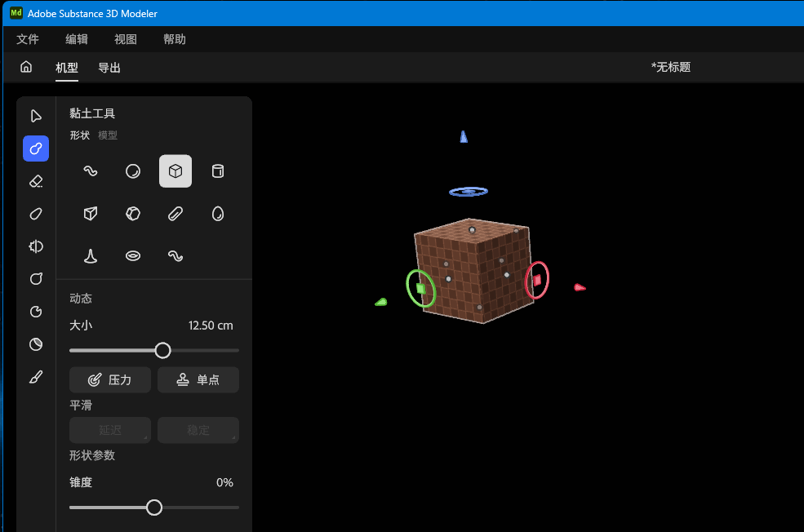The image size is (804, 532).
Task: Choose the cylinder clay shape
Action: 218,171
